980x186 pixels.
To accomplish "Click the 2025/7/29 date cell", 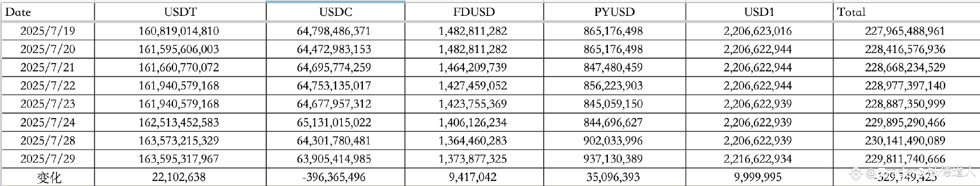I will click(47, 159).
